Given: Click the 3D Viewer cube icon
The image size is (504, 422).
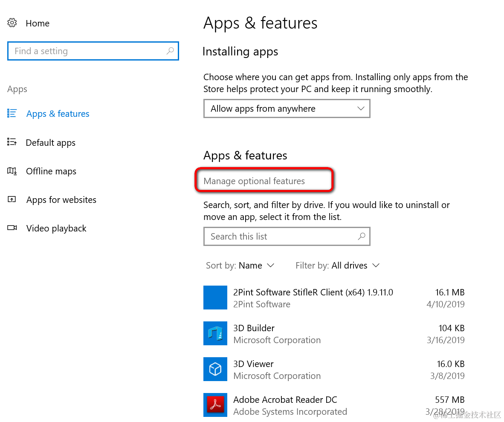Looking at the screenshot, I should click(215, 369).
